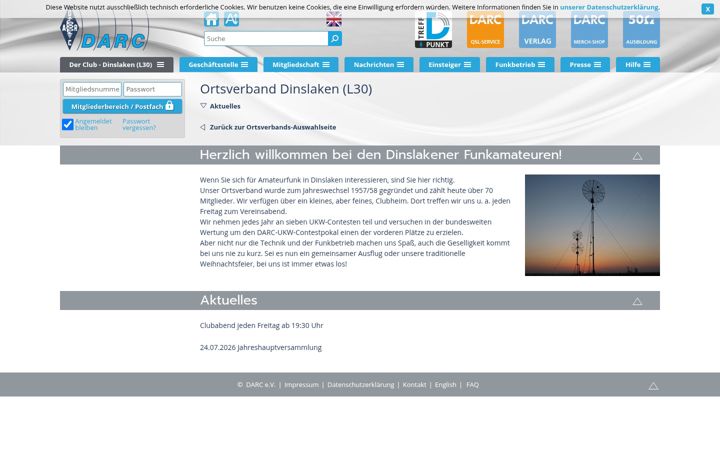Click the search magnifier button
The width and height of the screenshot is (720, 450).
point(335,39)
